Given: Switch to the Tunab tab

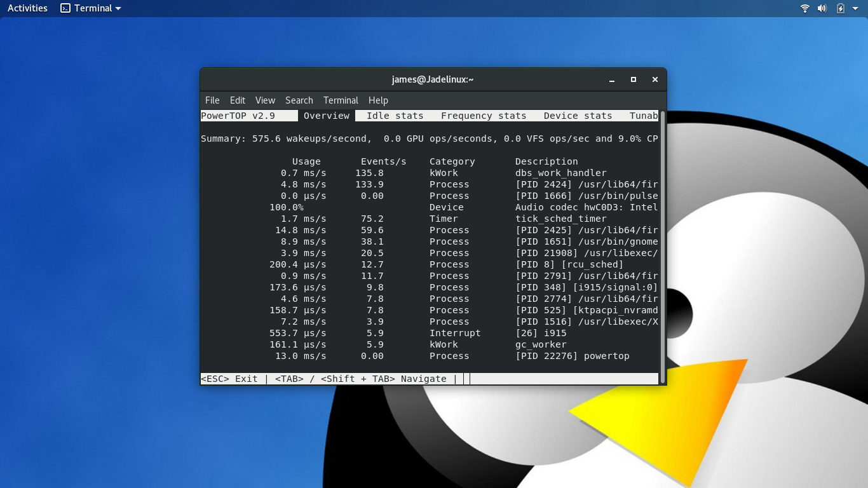Looking at the screenshot, I should click(644, 116).
